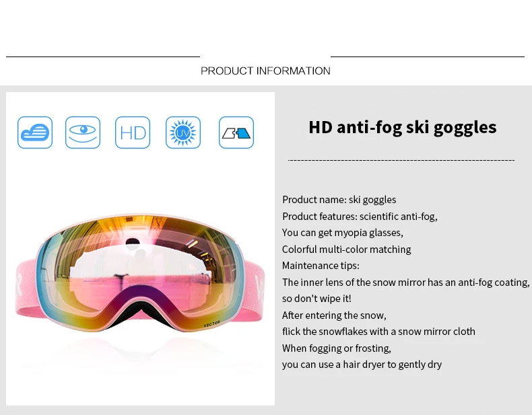Click the so don't wipe it! text
Image resolution: width=532 pixels, height=415 pixels.
317,299
